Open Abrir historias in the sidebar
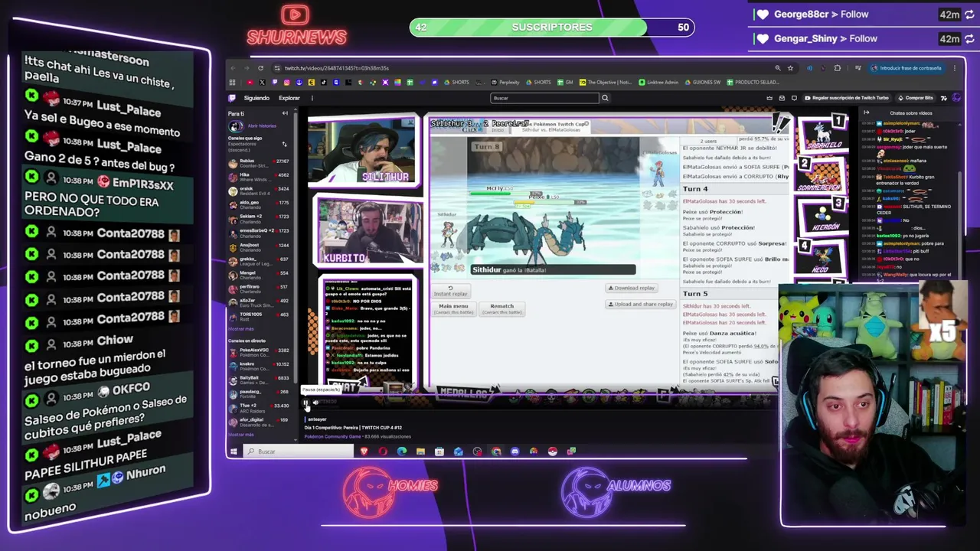Screen dimensions: 980x551 [262, 126]
